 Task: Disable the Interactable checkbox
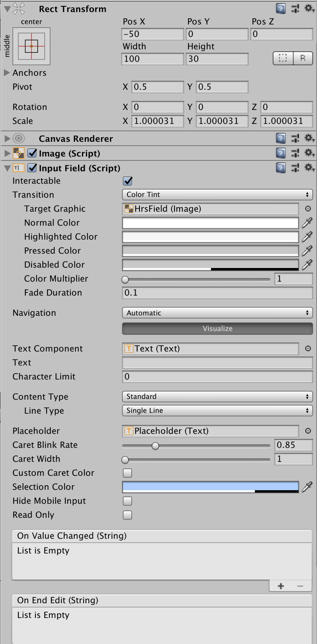127,181
